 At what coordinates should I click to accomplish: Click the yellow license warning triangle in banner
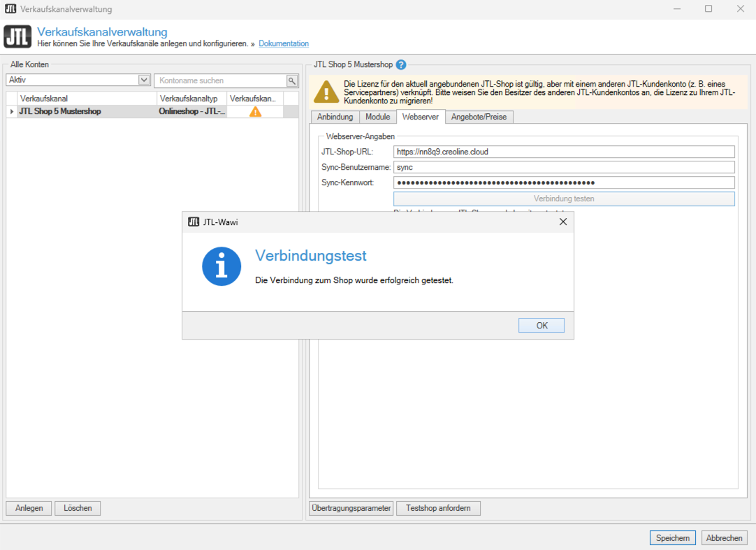click(x=326, y=92)
